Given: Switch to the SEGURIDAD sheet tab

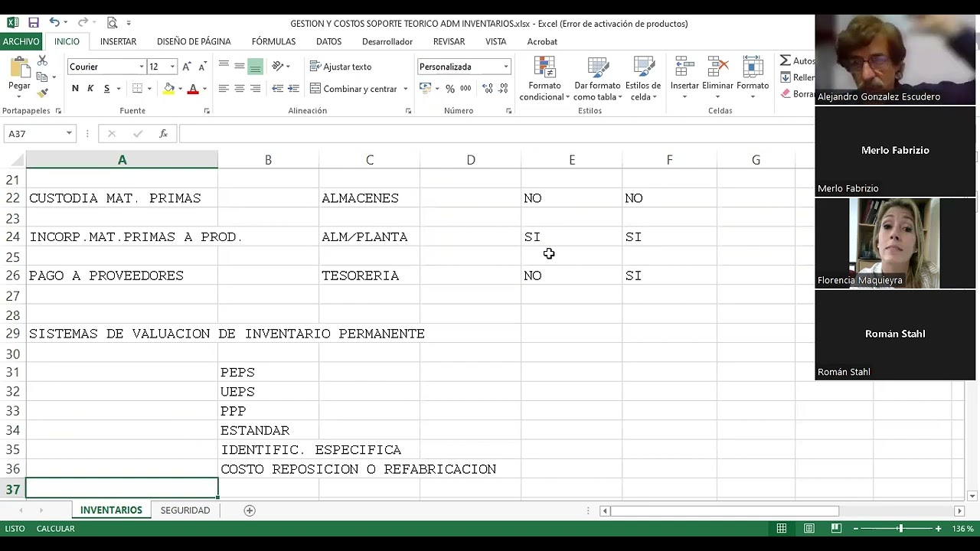Looking at the screenshot, I should 185,510.
